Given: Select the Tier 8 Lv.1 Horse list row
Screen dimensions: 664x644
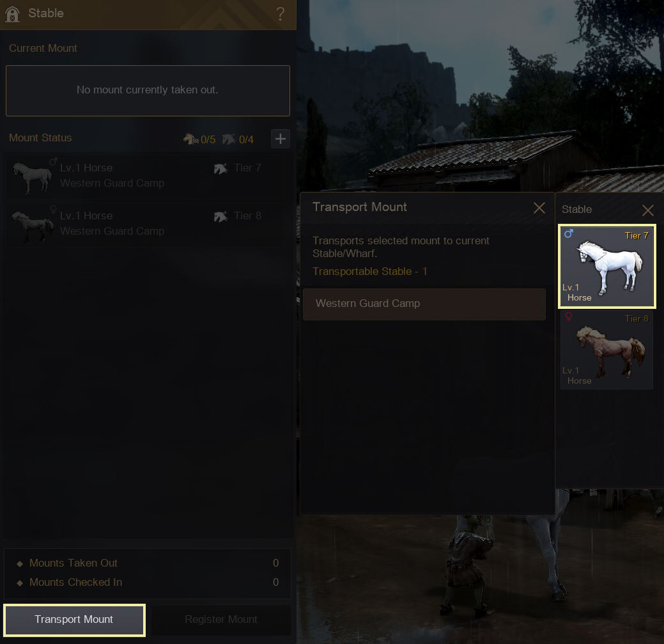Looking at the screenshot, I should click(x=147, y=224).
